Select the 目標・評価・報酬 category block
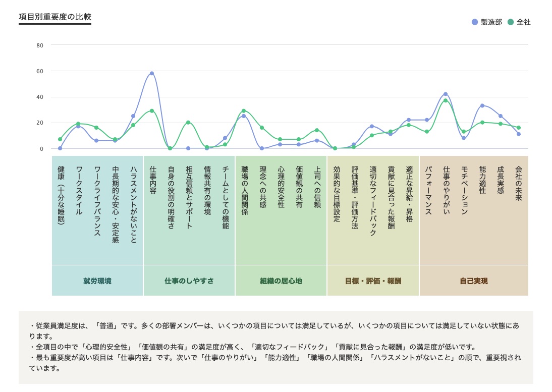 pyautogui.click(x=373, y=281)
